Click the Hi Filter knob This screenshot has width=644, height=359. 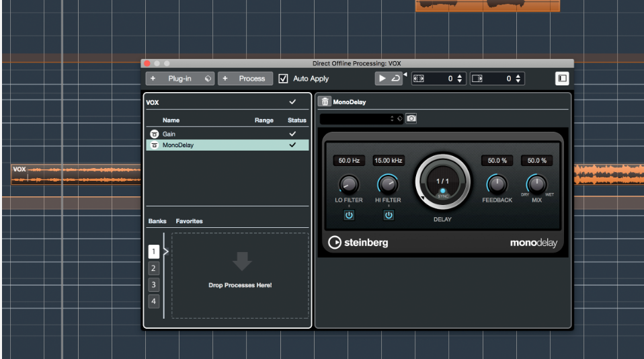click(388, 185)
